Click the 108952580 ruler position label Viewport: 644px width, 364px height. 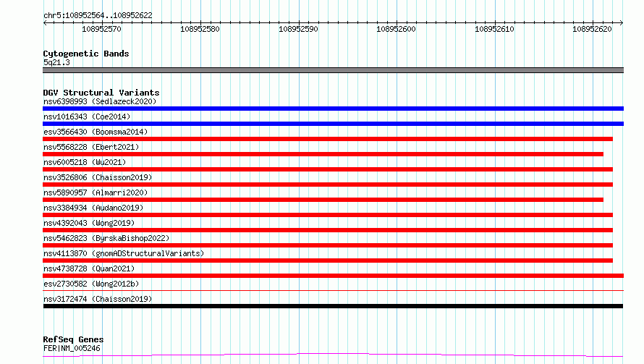click(x=200, y=29)
